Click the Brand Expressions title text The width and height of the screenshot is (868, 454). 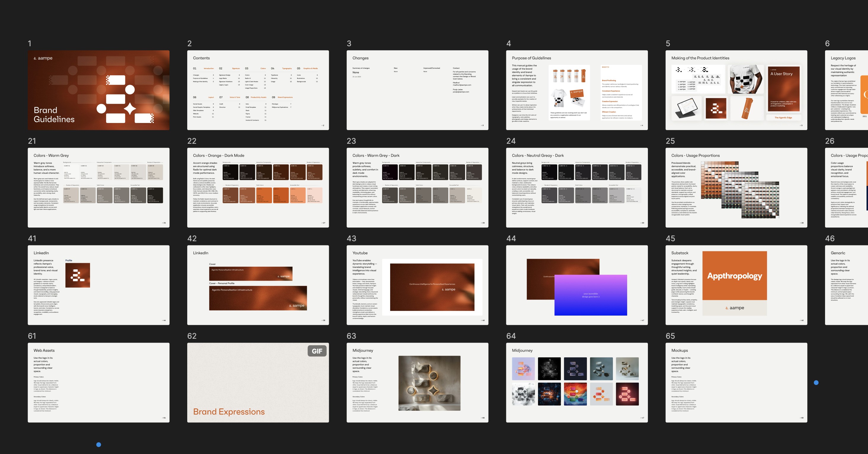coord(229,412)
